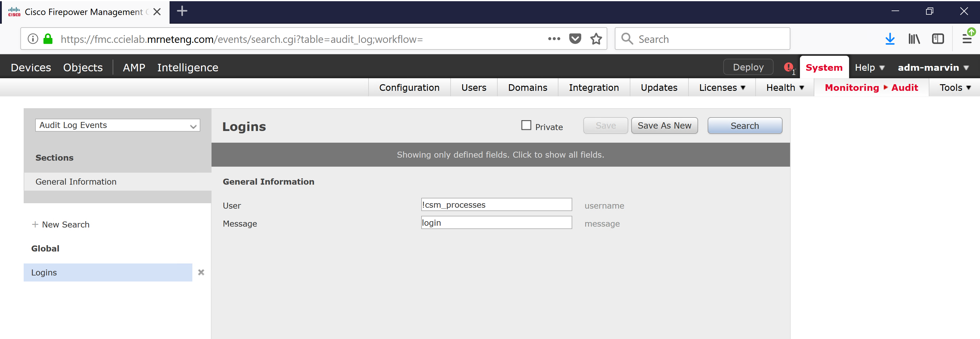The image size is (980, 339).
Task: Click the Global heading text
Action: pyautogui.click(x=45, y=248)
